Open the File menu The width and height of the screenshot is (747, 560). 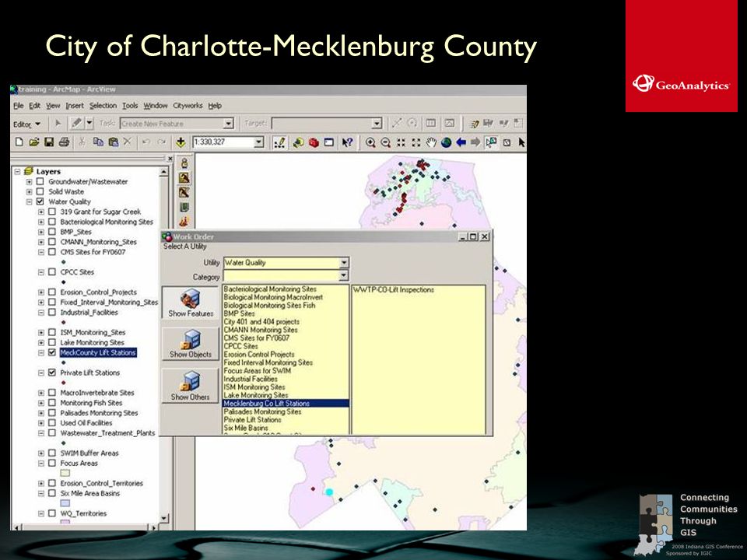point(19,106)
